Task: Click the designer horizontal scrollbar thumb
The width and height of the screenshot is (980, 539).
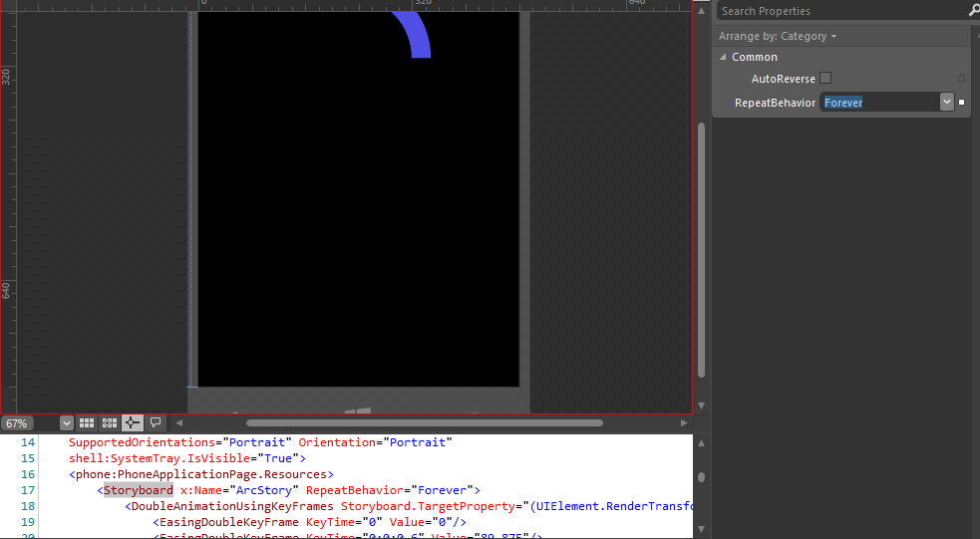Action: [x=424, y=423]
